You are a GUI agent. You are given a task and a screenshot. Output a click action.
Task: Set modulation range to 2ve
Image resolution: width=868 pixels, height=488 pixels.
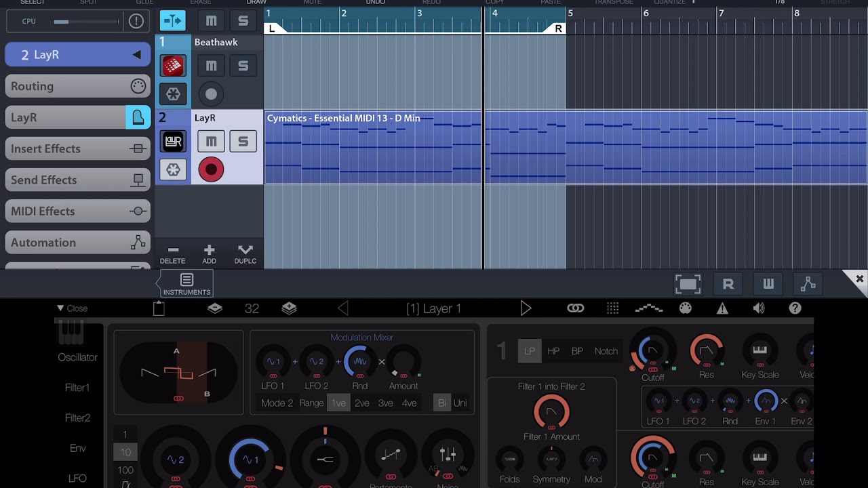click(x=362, y=403)
